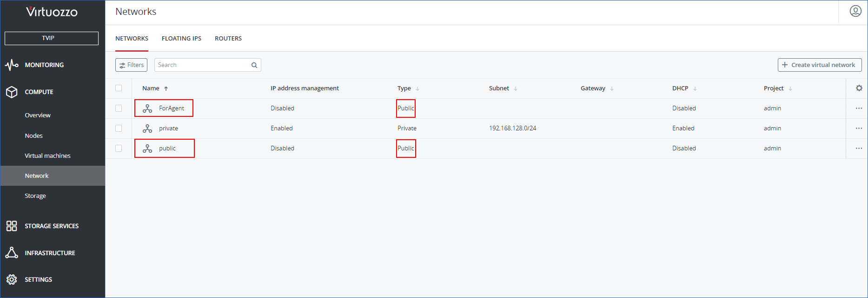Click into the Search input field
This screenshot has height=298, width=868.
[x=202, y=65]
